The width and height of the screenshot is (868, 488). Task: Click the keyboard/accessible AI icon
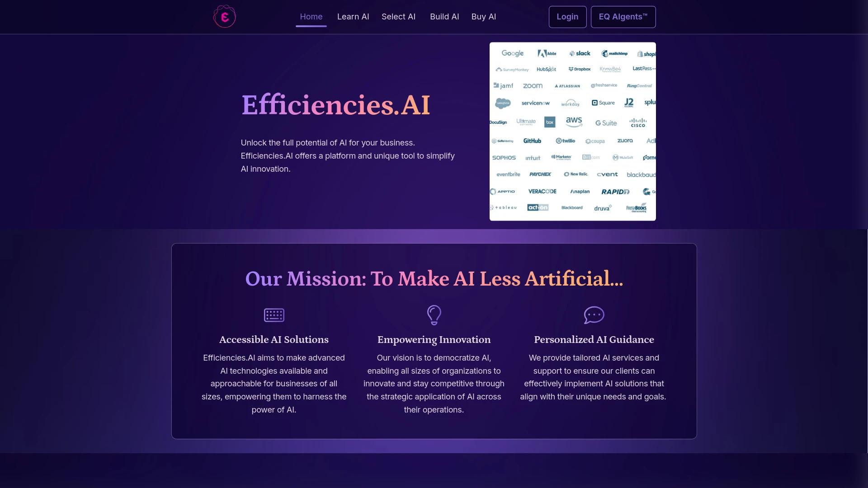pyautogui.click(x=274, y=314)
